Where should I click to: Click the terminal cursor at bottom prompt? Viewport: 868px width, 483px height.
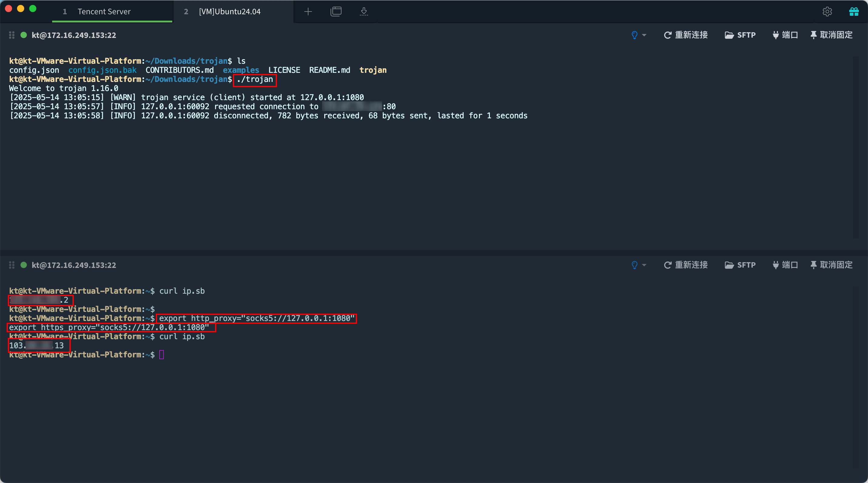coord(161,355)
